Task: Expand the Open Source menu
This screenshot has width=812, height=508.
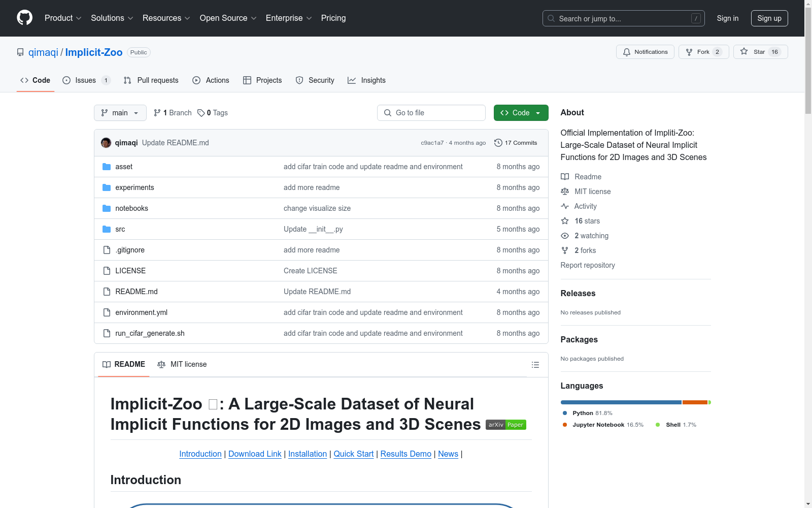Action: [x=228, y=18]
